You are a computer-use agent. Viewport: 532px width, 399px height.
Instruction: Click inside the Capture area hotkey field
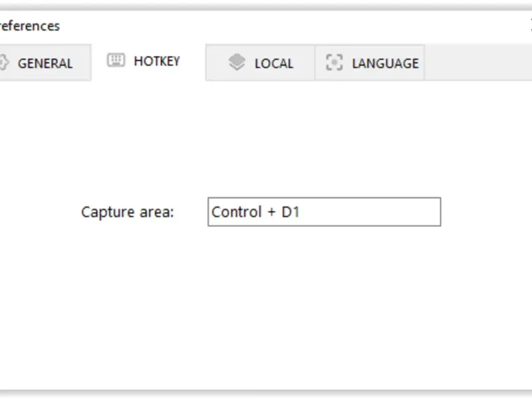click(x=324, y=212)
